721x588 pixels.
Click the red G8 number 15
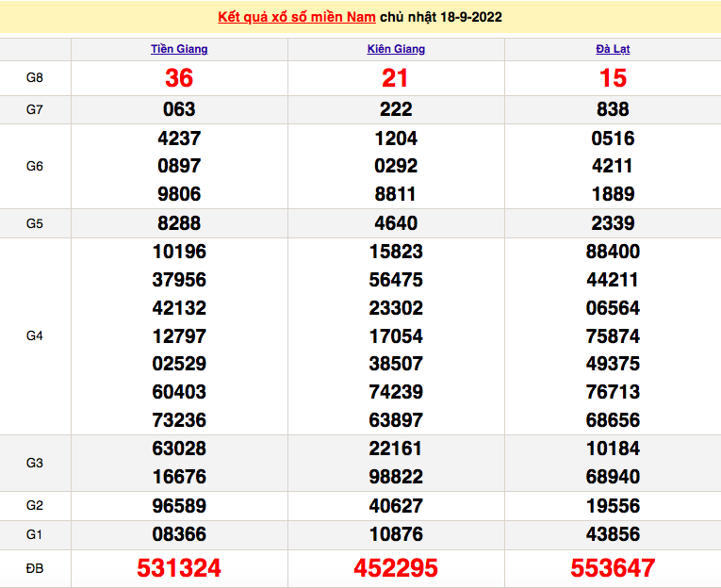point(613,79)
